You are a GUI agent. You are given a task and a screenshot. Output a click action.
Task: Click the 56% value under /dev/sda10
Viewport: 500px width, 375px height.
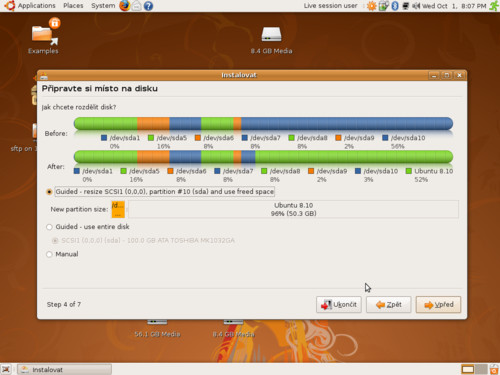tap(397, 146)
